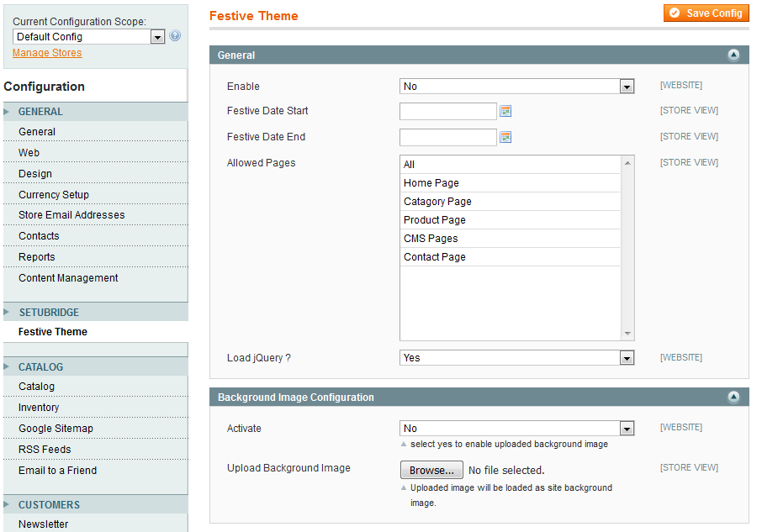Click the Festive Date Start input field

(x=447, y=111)
